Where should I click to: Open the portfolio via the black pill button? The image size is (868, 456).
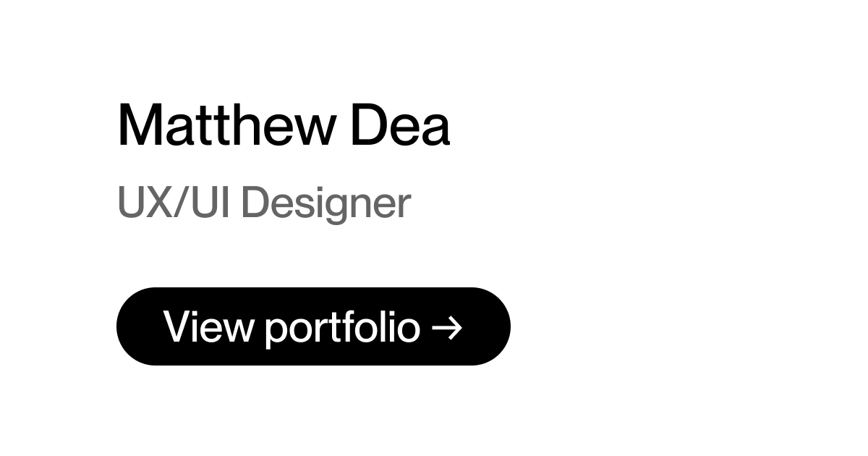tap(313, 326)
